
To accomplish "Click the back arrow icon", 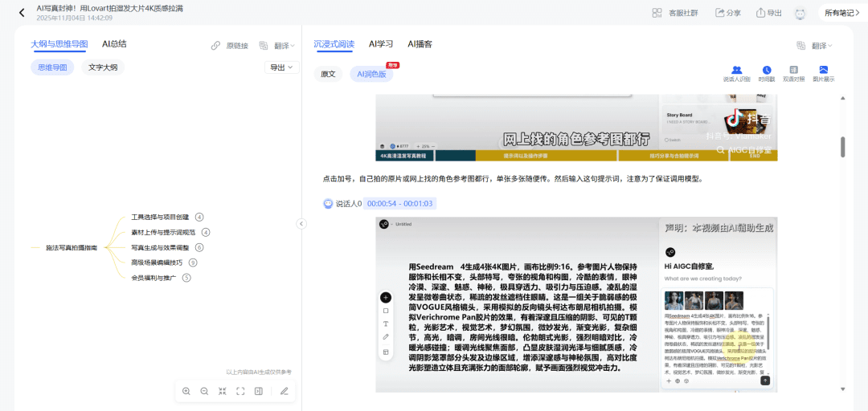I will click(21, 13).
